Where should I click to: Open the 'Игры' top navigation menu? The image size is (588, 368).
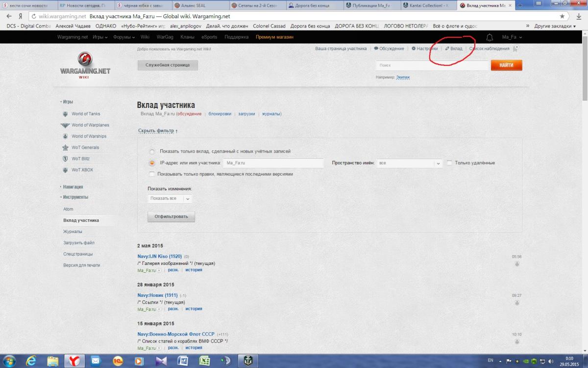[x=100, y=37]
